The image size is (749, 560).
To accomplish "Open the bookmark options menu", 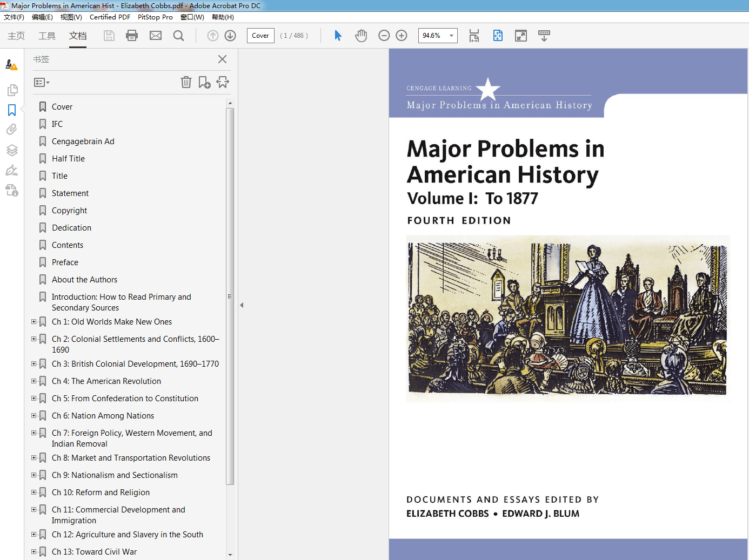I will 41,82.
